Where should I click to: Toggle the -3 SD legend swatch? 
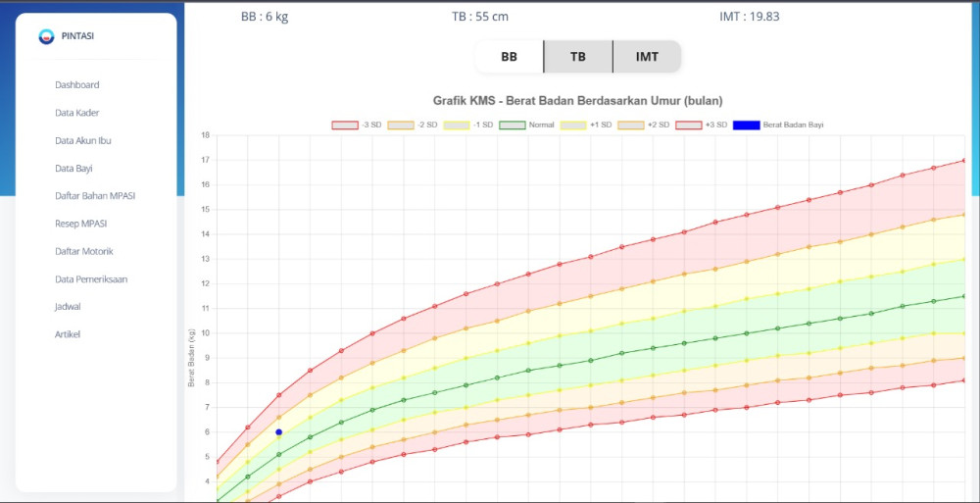coord(345,126)
